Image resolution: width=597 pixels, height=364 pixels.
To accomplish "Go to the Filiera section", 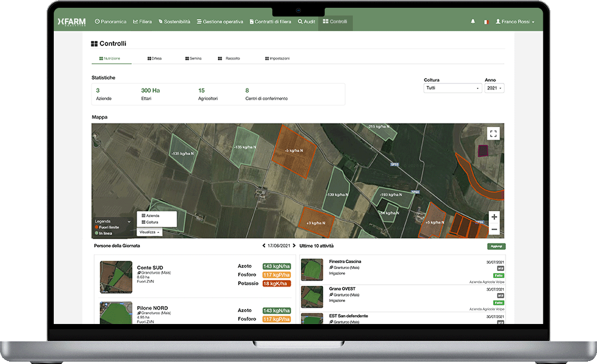I will tap(143, 21).
